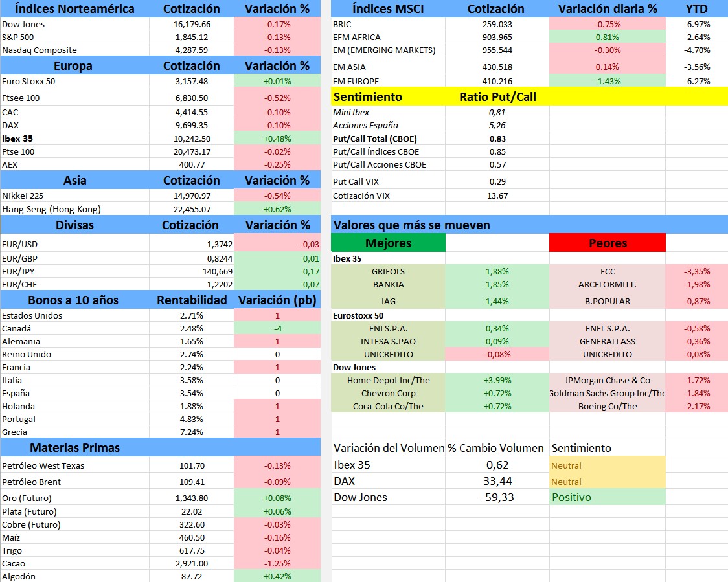Viewport: 728px width, 582px height.
Task: Click Petróleo Brent price 109.41
Action: [x=192, y=482]
